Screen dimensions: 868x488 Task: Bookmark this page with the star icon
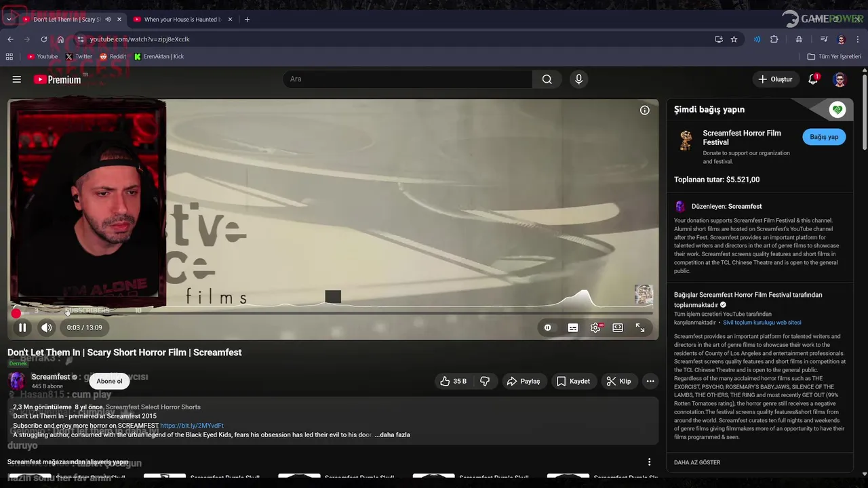734,39
